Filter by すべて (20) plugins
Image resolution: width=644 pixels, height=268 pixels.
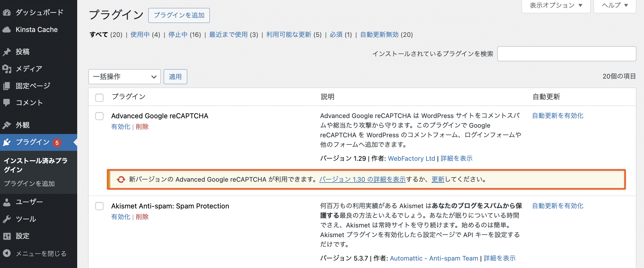pyautogui.click(x=106, y=35)
